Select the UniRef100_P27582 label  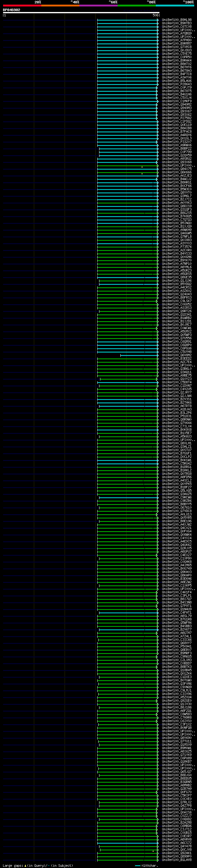[176, 118]
